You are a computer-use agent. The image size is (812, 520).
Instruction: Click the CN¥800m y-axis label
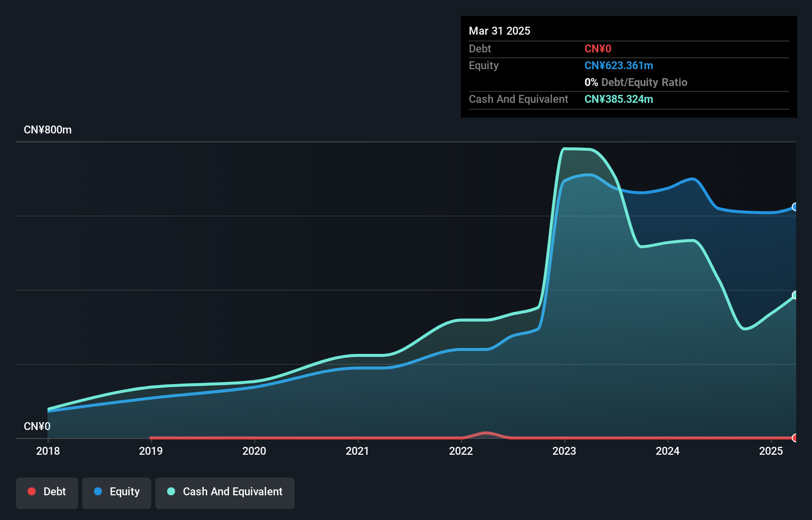pos(47,130)
